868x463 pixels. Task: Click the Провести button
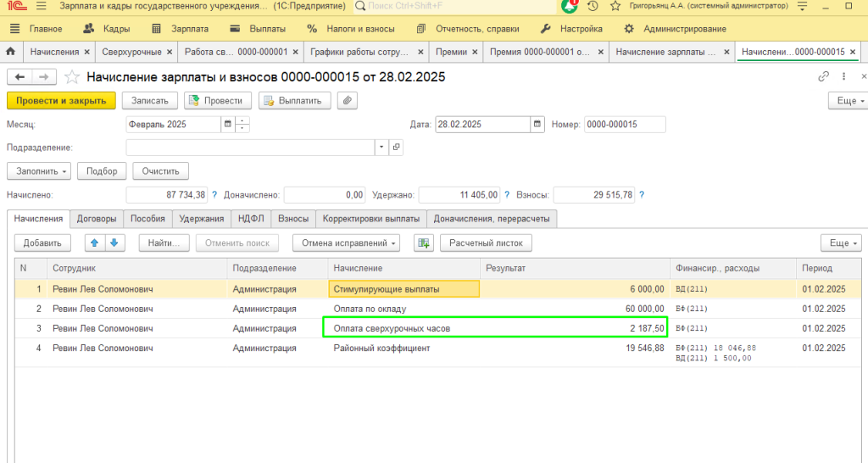tap(218, 101)
